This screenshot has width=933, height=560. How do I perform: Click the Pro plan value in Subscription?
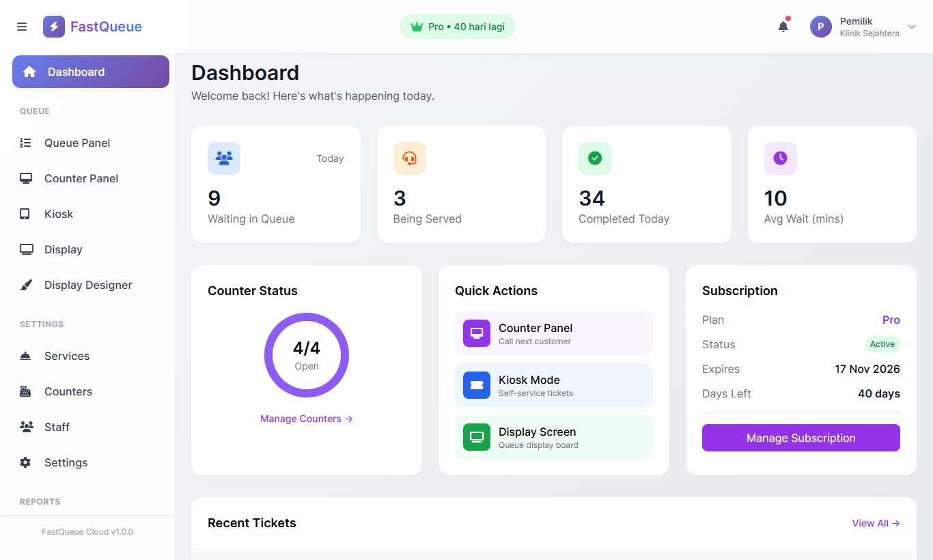[x=891, y=320]
